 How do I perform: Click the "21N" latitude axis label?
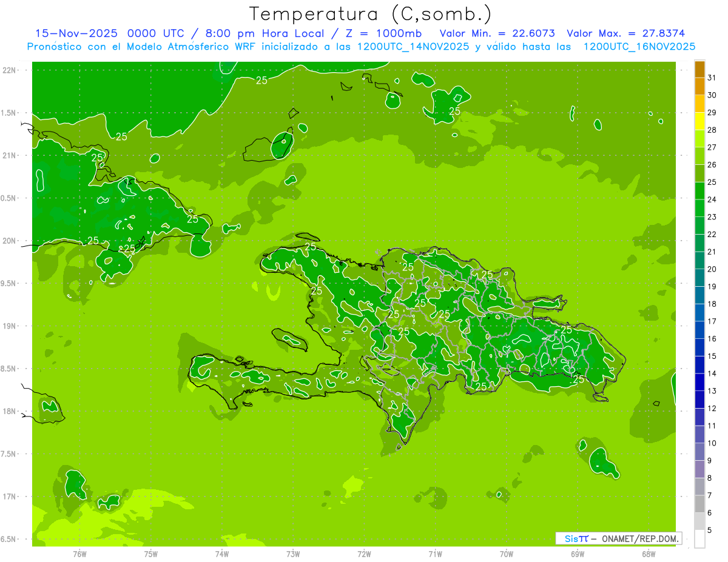point(10,155)
